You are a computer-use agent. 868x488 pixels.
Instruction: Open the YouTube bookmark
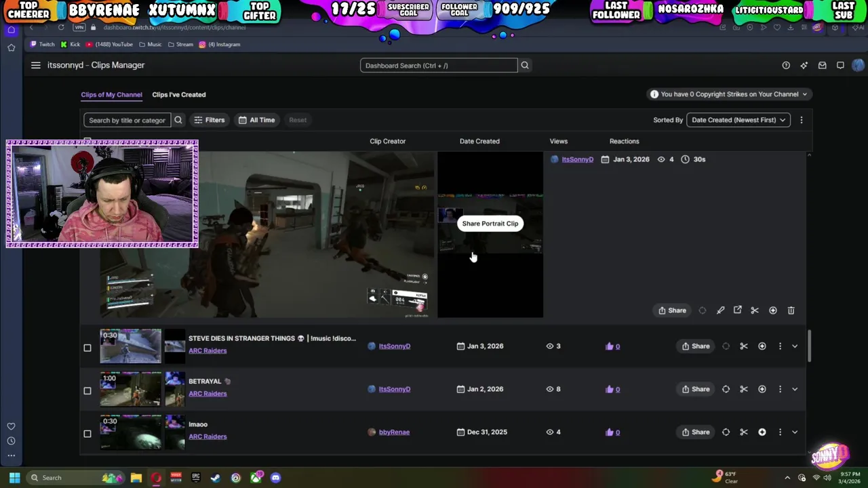click(x=109, y=45)
